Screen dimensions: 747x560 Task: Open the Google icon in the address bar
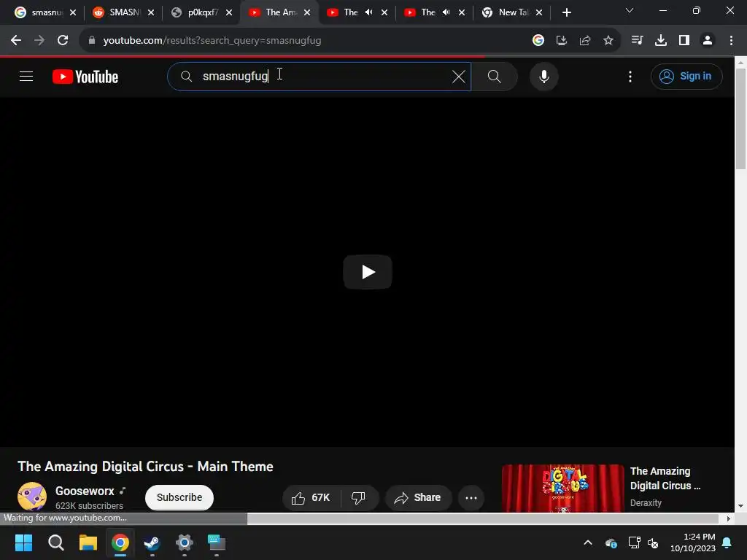pyautogui.click(x=538, y=41)
